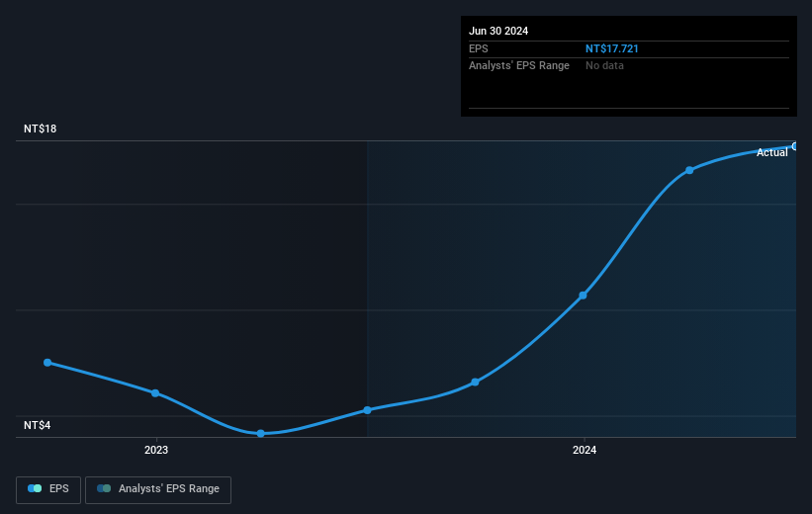Select the EPS data point just below NT$18 gridline
The width and height of the screenshot is (812, 514).
689,170
